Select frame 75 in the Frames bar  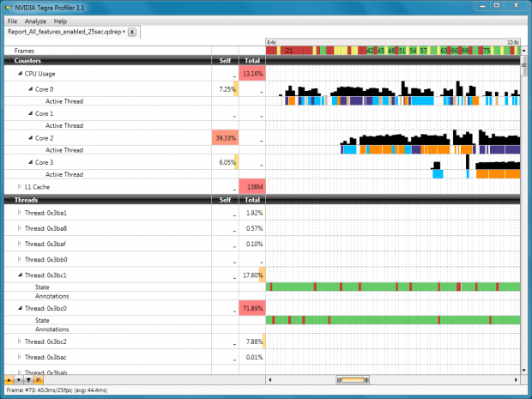[x=487, y=51]
